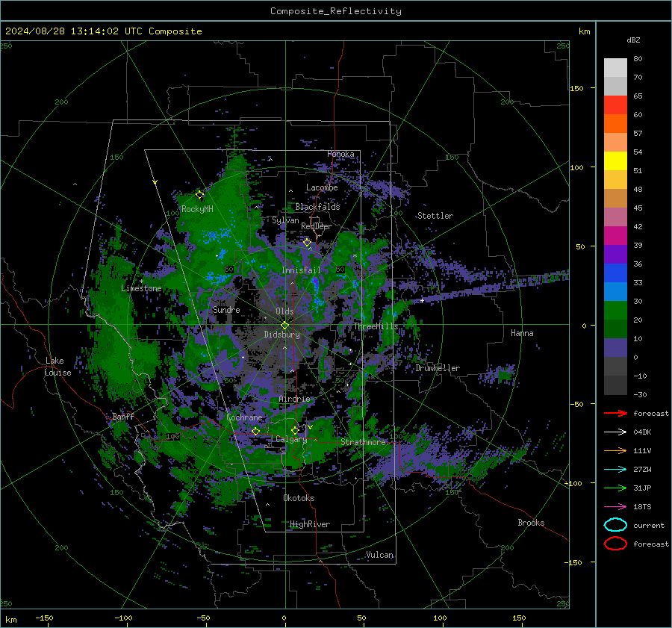Click the -150 tick on bottom axis
Image resolution: width=672 pixels, height=628 pixels.
[x=44, y=618]
